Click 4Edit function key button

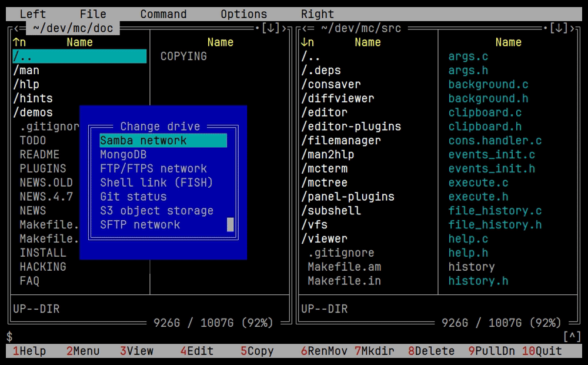click(196, 351)
